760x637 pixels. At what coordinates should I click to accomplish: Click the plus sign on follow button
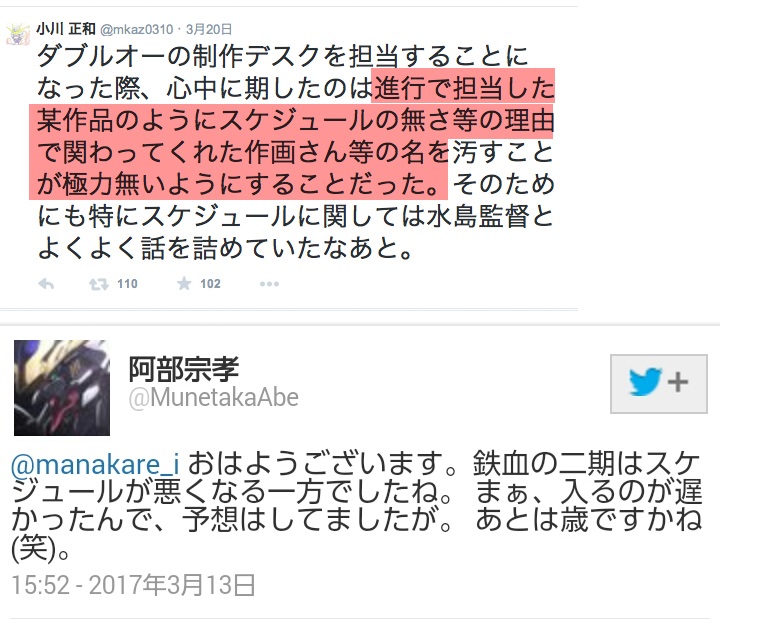click(678, 382)
